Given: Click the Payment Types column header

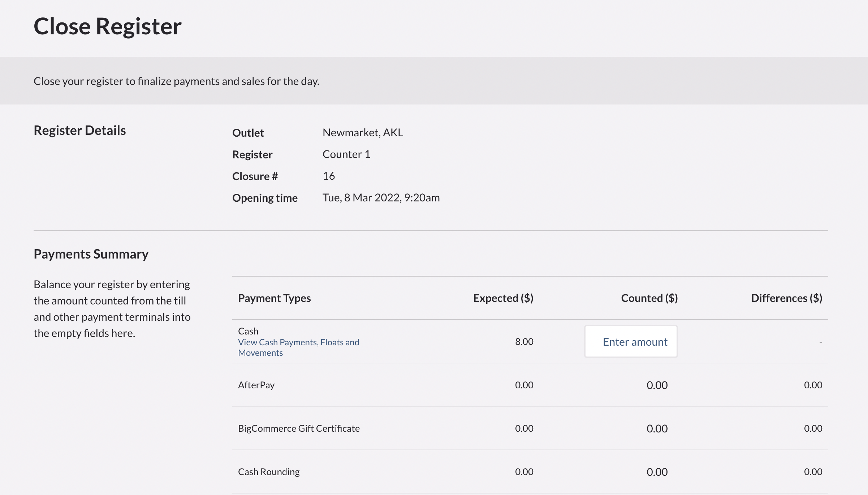Looking at the screenshot, I should pos(275,298).
